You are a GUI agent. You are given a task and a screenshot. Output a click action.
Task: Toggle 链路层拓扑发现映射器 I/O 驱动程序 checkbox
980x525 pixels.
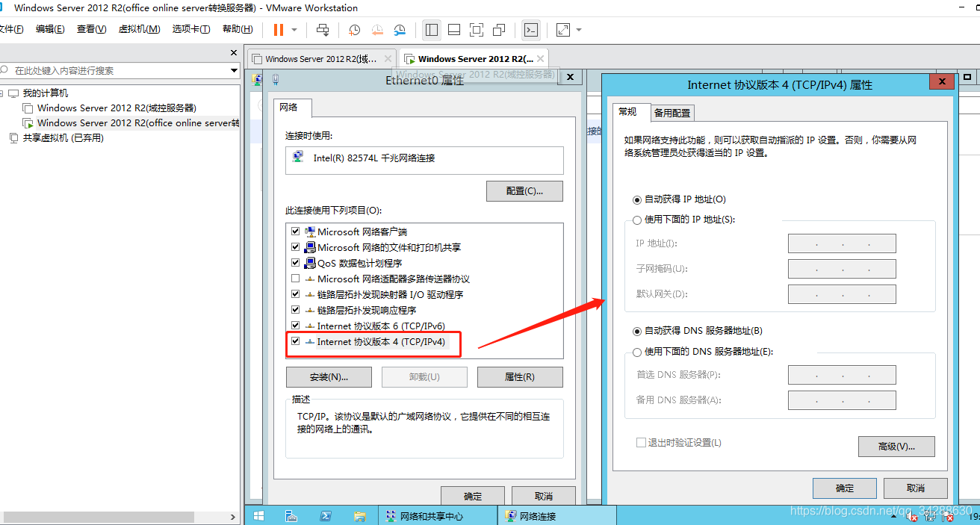pyautogui.click(x=295, y=294)
